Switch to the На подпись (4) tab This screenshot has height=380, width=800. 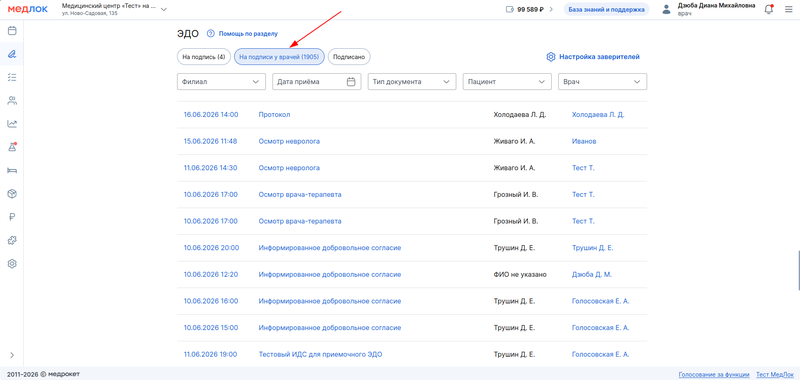pyautogui.click(x=204, y=57)
